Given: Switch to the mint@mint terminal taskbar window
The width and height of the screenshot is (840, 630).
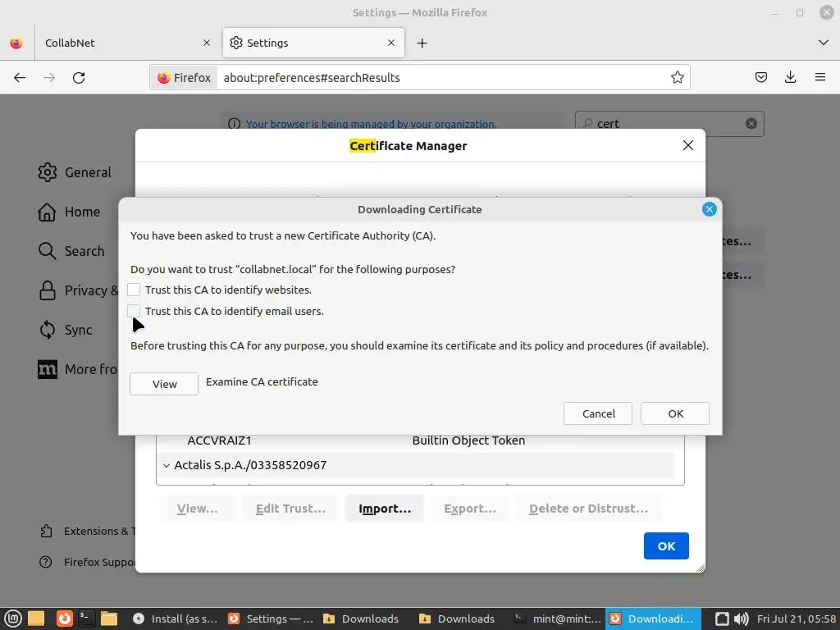Looking at the screenshot, I should click(x=557, y=619).
